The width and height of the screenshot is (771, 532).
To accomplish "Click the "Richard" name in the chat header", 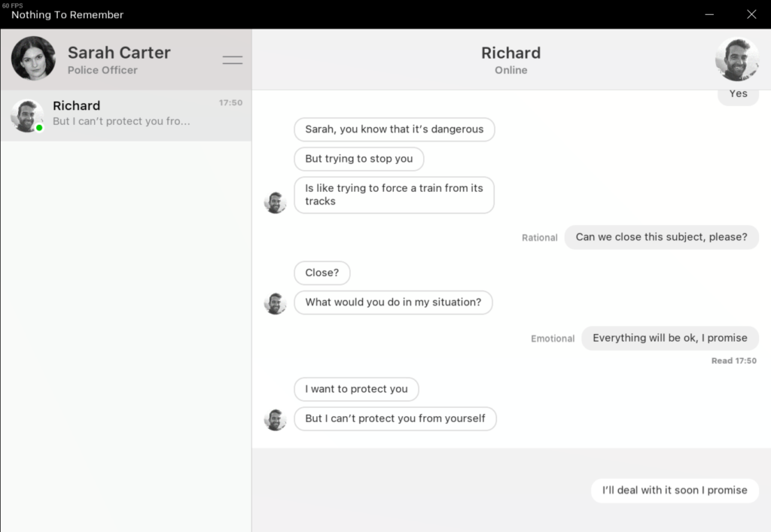I will point(511,53).
